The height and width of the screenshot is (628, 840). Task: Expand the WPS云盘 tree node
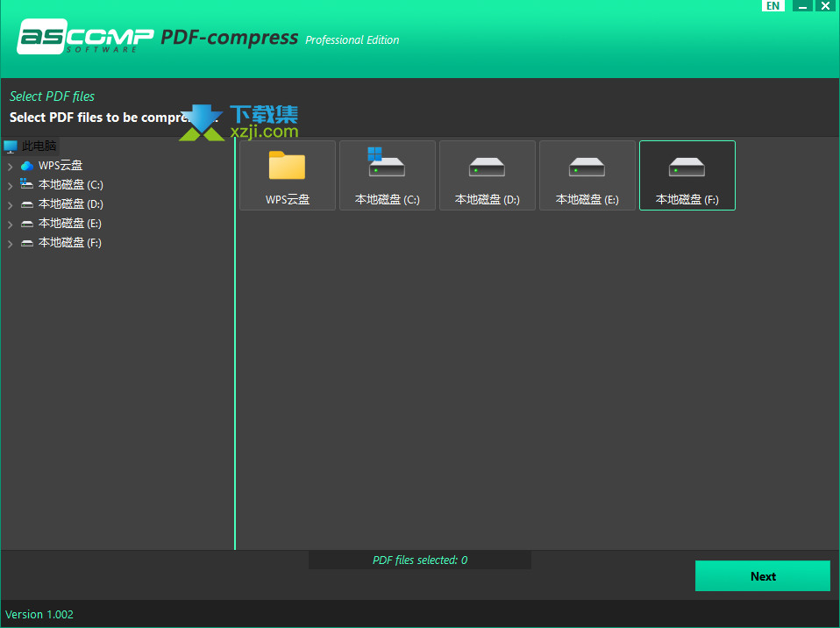(11, 167)
